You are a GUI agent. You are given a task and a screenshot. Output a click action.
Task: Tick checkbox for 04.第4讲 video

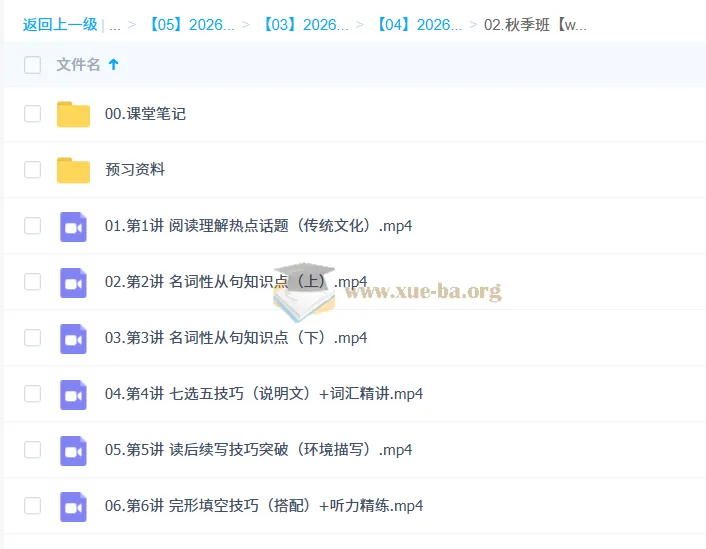[32, 394]
